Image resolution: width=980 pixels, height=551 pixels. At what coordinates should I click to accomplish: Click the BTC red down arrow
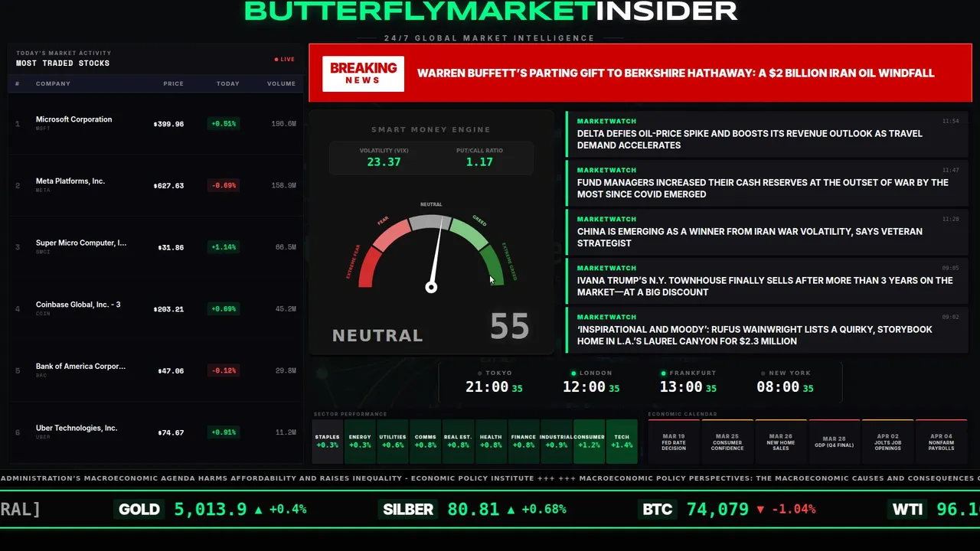pyautogui.click(x=760, y=509)
